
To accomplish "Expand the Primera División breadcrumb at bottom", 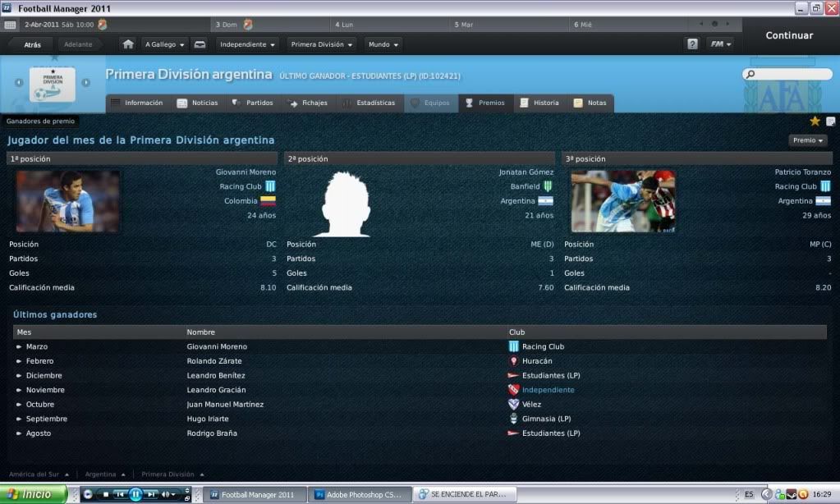I will [172, 474].
